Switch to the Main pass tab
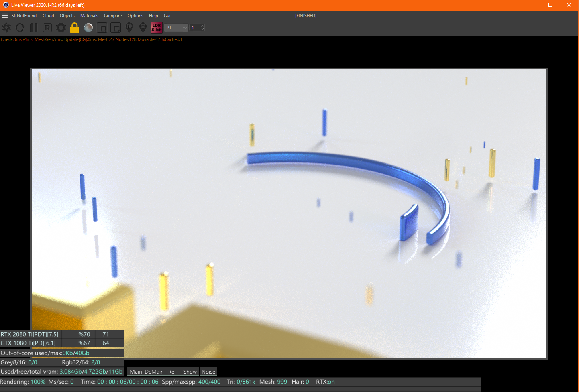579x392 pixels. (x=136, y=372)
